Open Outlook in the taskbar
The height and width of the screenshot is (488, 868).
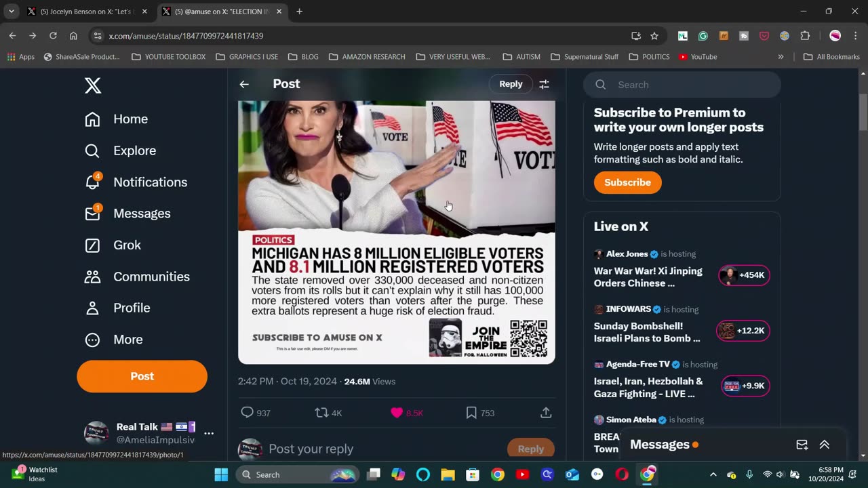tap(572, 474)
